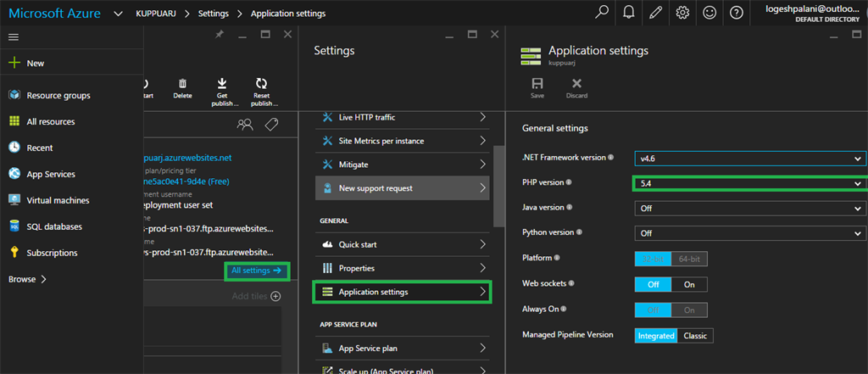The width and height of the screenshot is (868, 374).
Task: Open the .NET Framework version dropdown
Action: click(x=750, y=159)
